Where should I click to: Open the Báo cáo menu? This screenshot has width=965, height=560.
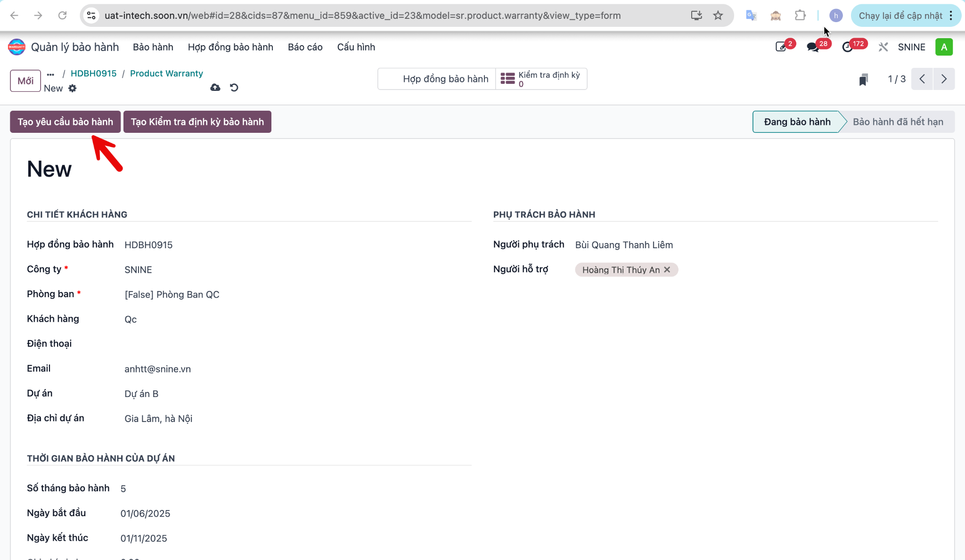pos(305,47)
